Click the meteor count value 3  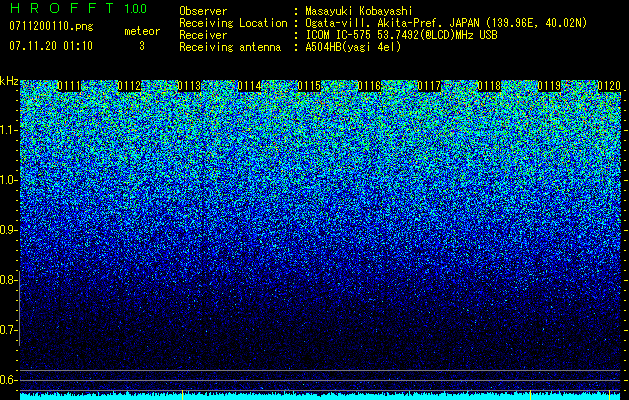[142, 46]
